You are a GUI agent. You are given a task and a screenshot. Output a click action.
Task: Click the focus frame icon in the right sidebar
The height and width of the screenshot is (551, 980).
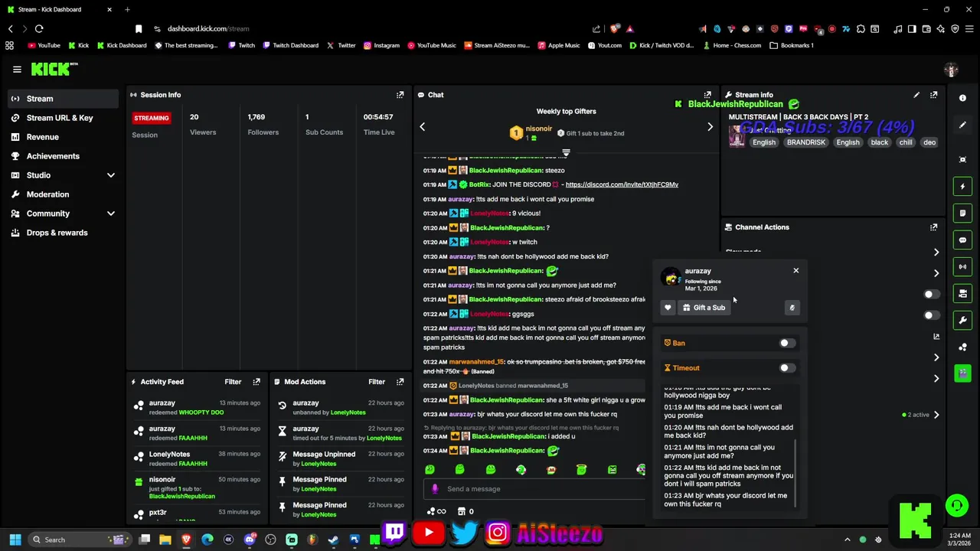click(962, 159)
